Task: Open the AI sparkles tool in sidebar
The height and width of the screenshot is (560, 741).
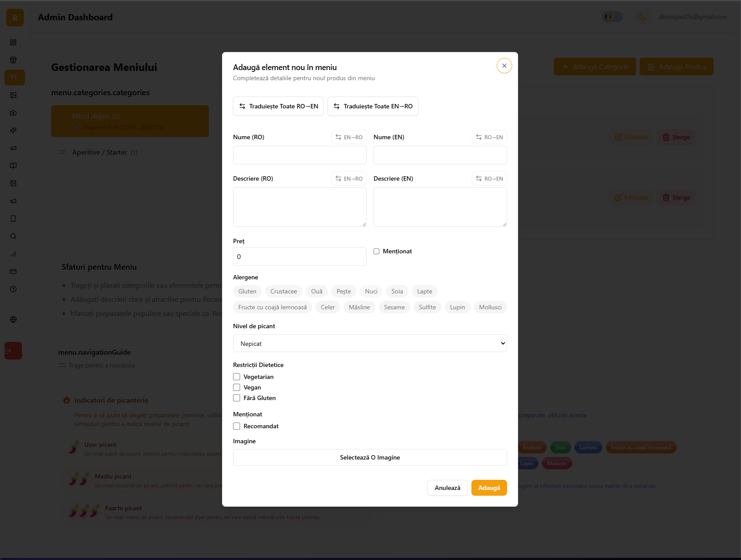Action: [13, 130]
